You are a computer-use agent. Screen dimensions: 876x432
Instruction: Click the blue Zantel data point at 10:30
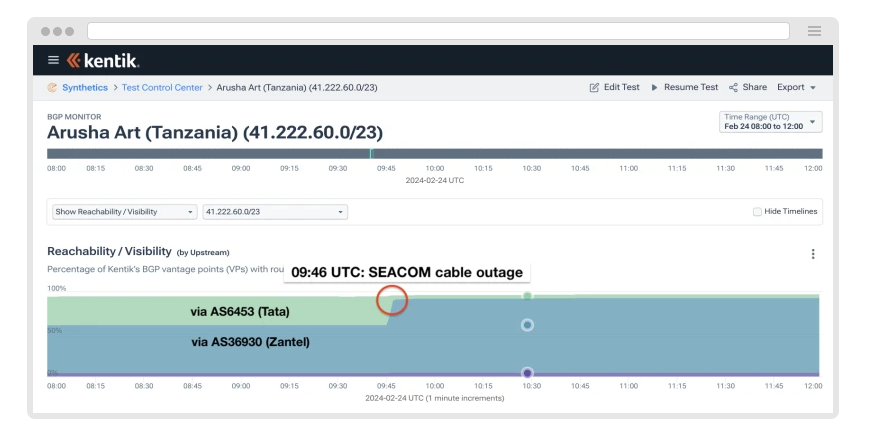point(527,325)
